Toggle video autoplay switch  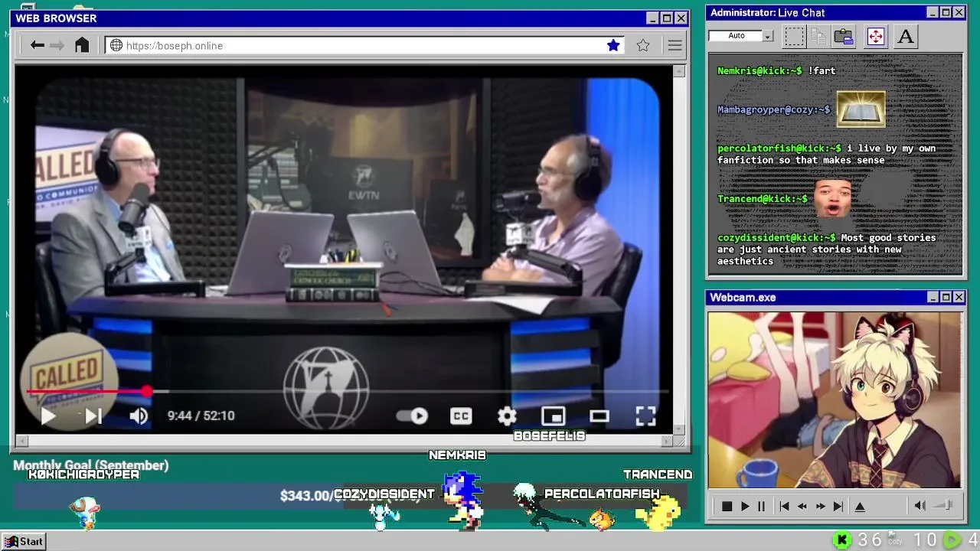pyautogui.click(x=412, y=416)
